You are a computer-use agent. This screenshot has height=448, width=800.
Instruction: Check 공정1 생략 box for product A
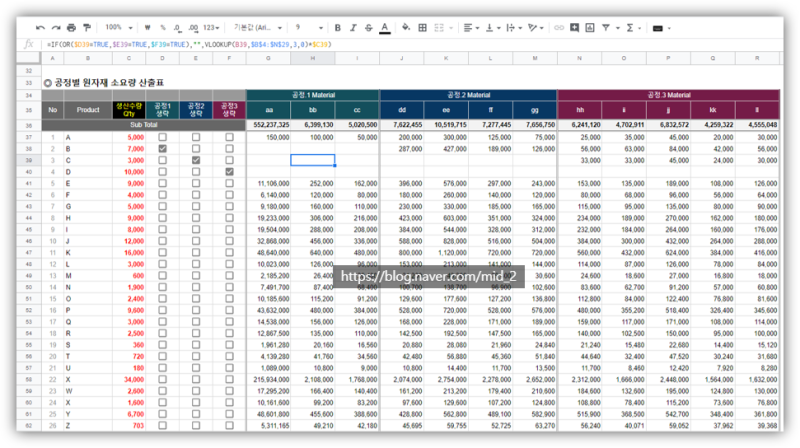pos(162,137)
